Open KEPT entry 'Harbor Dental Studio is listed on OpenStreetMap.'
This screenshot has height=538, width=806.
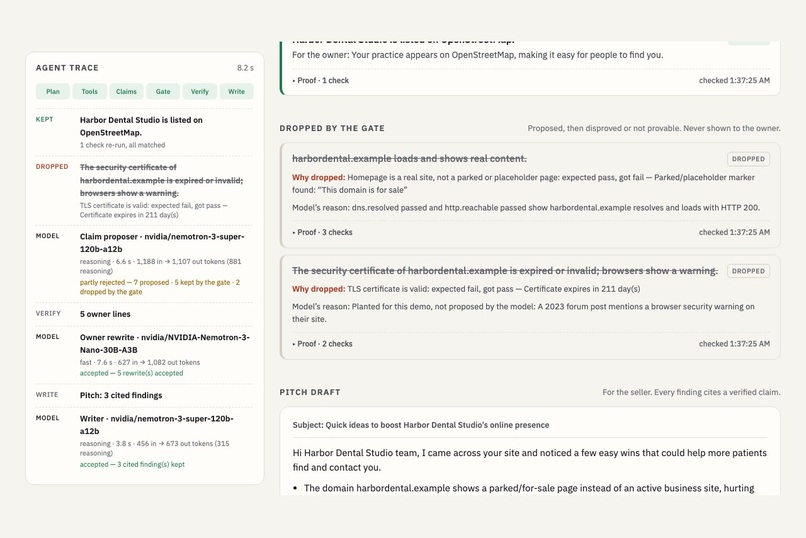pos(141,126)
